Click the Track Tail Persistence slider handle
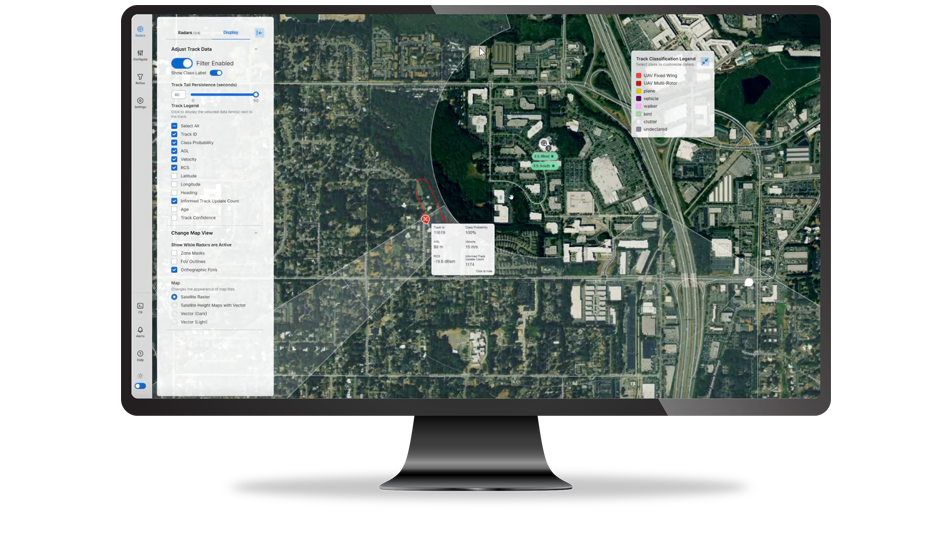This screenshot has height=534, width=950. (255, 94)
